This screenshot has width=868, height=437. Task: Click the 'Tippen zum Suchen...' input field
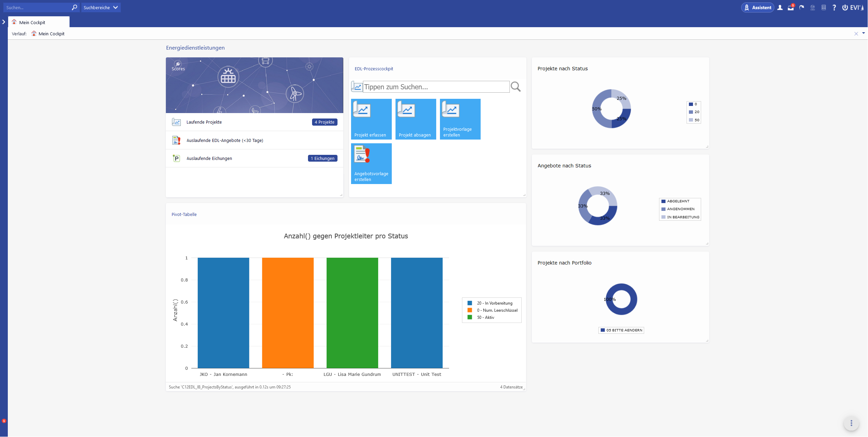coord(436,87)
